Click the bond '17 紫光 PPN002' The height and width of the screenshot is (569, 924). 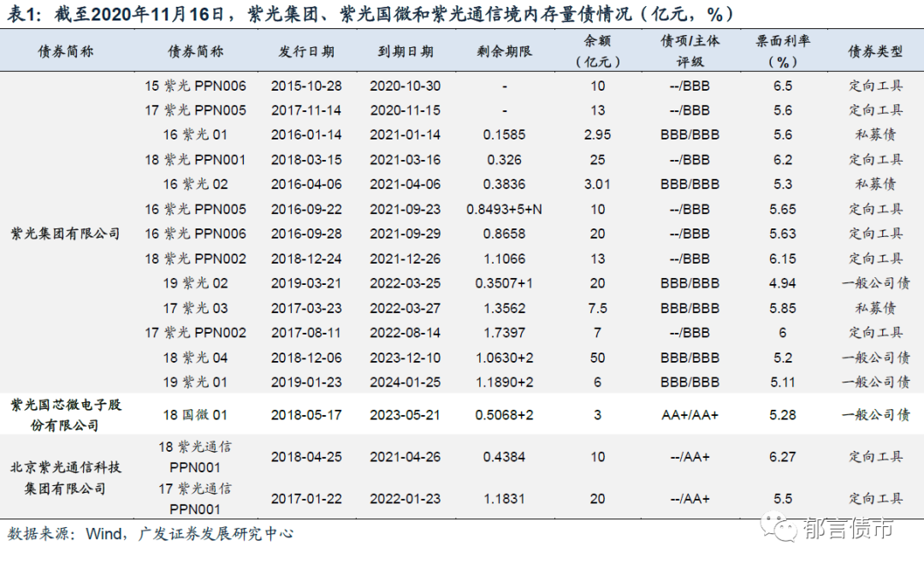tap(195, 333)
